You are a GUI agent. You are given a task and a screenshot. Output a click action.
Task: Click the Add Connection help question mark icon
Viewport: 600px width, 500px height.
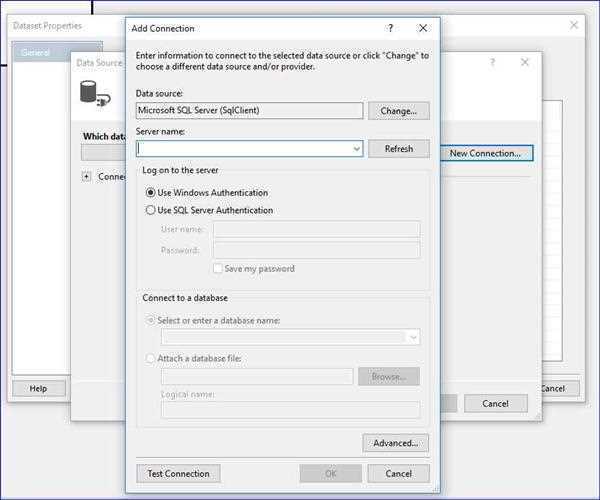pos(390,29)
